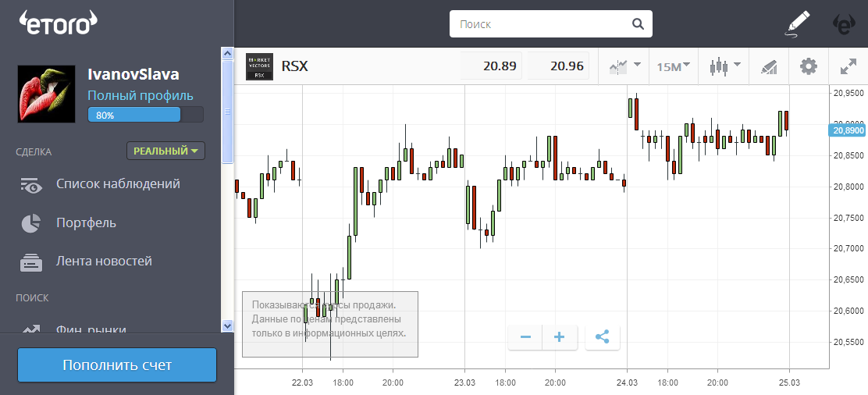This screenshot has width=868, height=395.
Task: Open Список наблюдений watchlist
Action: coord(118,184)
